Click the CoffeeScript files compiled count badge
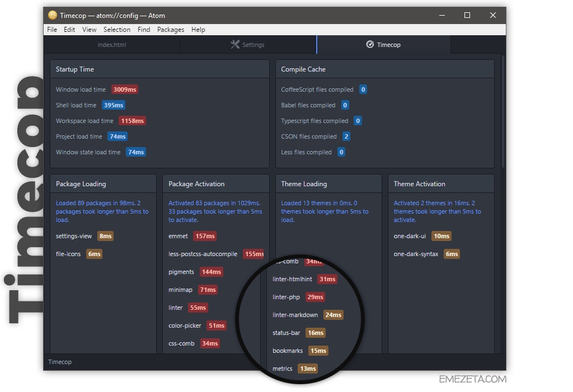573x392 pixels. click(x=363, y=89)
